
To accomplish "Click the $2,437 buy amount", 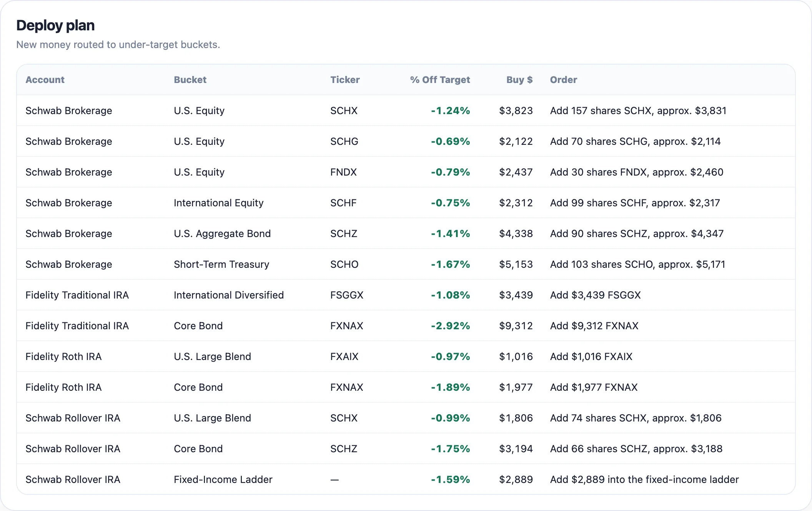I will (516, 172).
